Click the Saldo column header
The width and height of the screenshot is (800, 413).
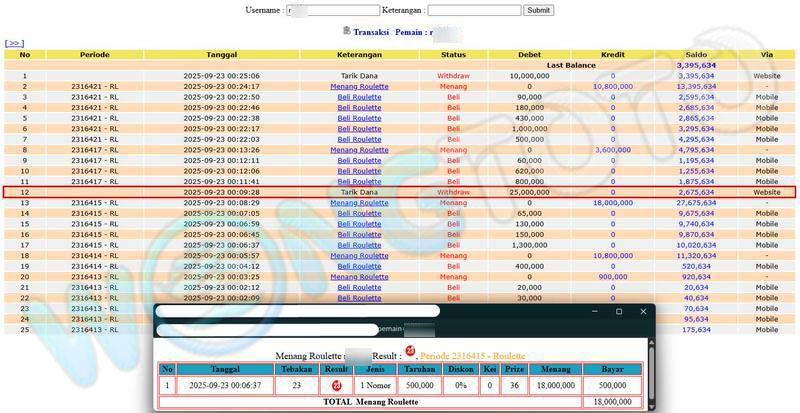pyautogui.click(x=696, y=54)
